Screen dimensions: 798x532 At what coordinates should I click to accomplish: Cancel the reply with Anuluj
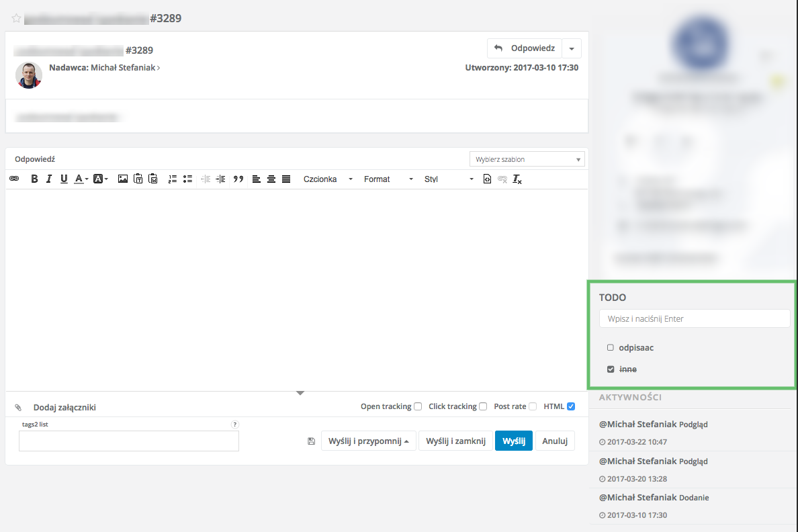pyautogui.click(x=555, y=441)
